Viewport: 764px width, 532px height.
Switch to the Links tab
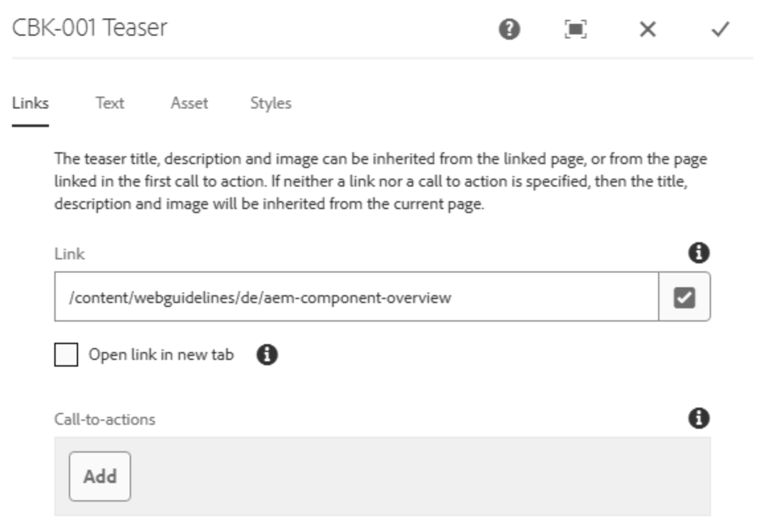click(30, 103)
